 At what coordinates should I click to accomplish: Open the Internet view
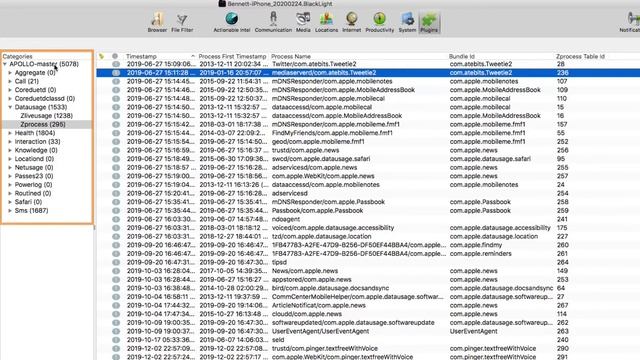[x=351, y=22]
